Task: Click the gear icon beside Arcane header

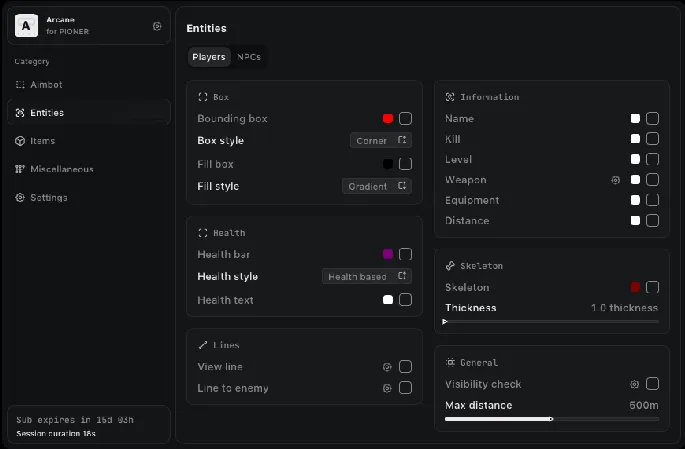Action: pyautogui.click(x=157, y=26)
